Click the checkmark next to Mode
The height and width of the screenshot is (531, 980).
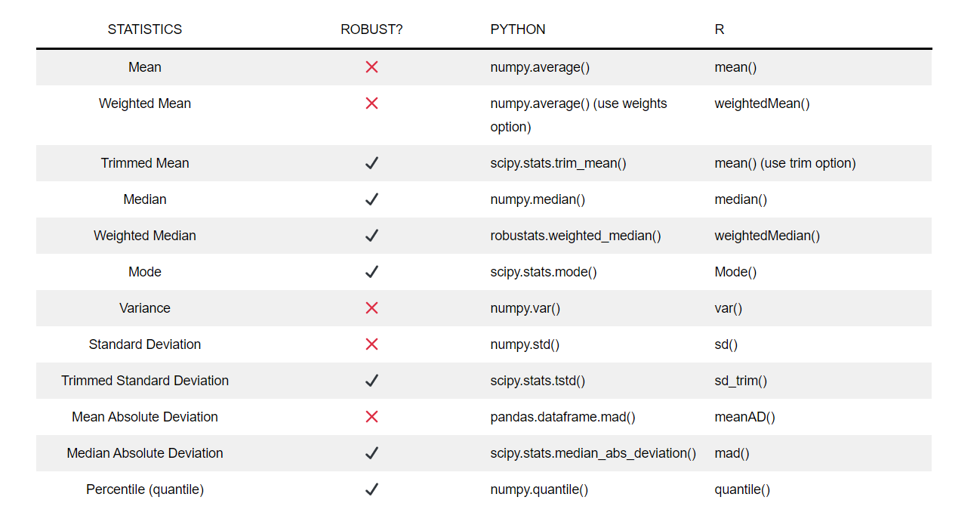point(371,271)
